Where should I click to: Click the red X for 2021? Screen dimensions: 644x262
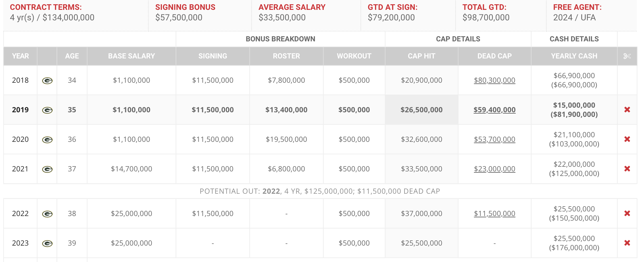[x=627, y=169]
